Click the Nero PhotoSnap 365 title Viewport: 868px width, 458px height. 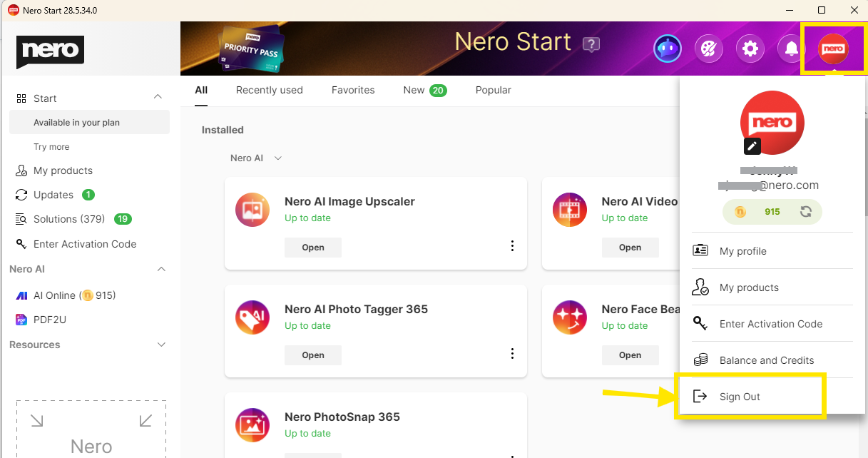tap(342, 417)
